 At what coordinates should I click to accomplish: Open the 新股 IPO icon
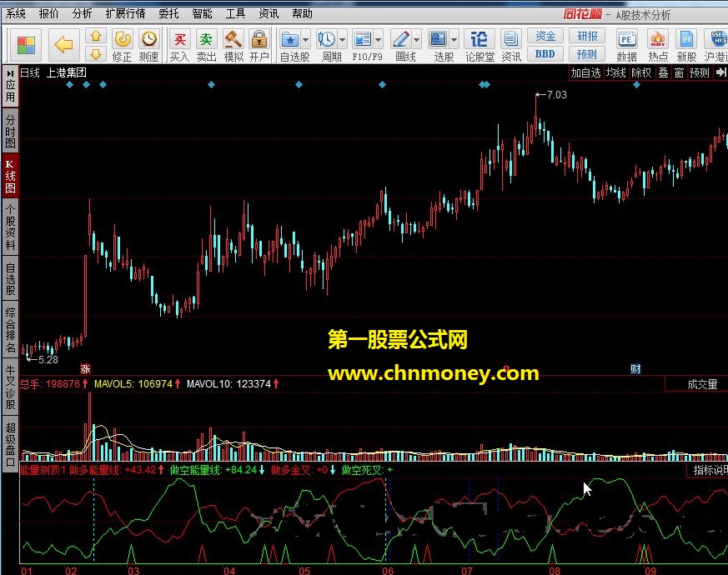point(686,45)
